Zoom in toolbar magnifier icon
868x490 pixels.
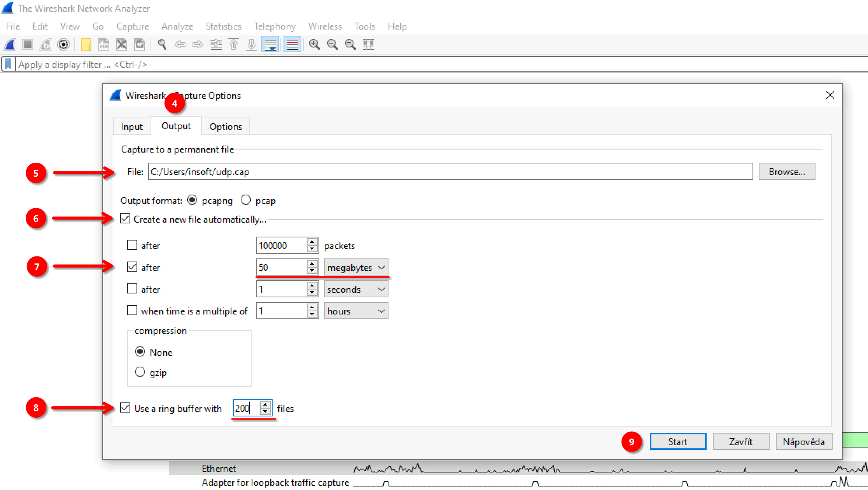click(314, 44)
